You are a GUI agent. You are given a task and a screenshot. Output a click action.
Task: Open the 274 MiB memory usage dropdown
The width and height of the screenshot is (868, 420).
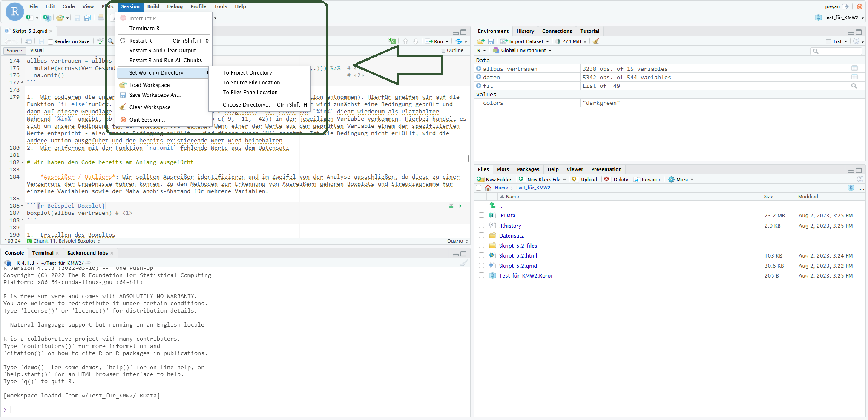click(585, 42)
